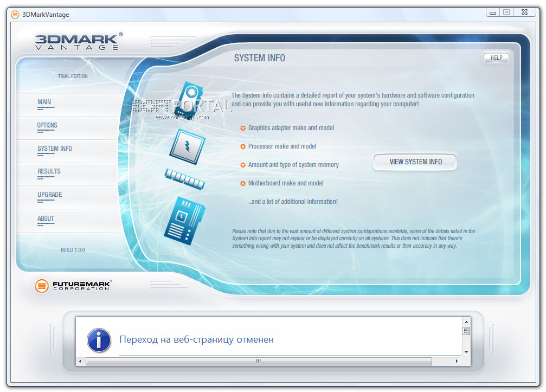This screenshot has width=546, height=392.
Task: Close the 3DMarkVantage window
Action: tap(524, 12)
